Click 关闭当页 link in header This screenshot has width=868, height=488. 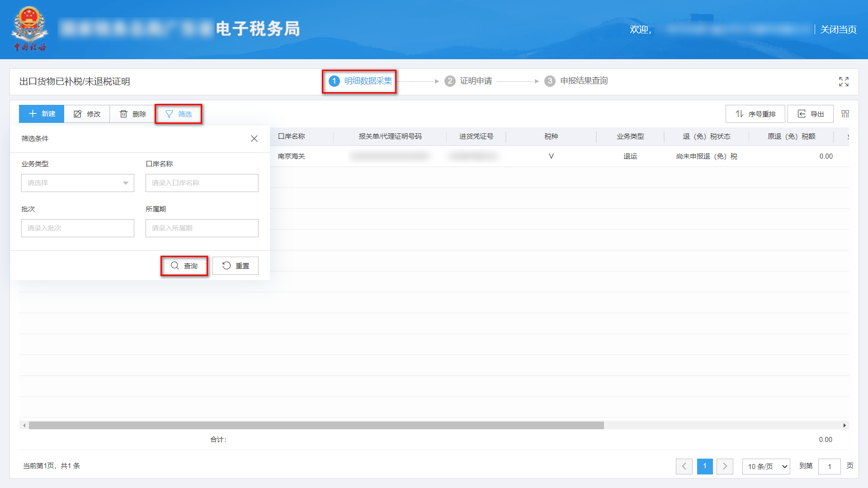(x=838, y=29)
